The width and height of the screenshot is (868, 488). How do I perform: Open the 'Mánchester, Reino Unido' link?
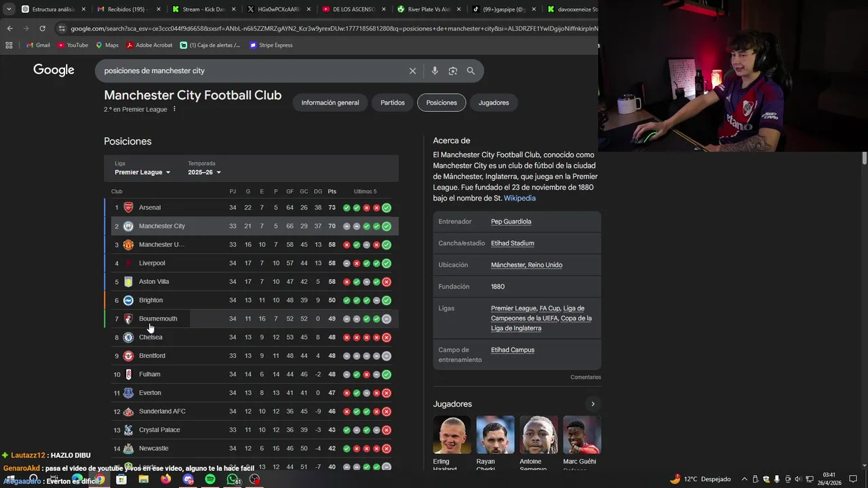tap(526, 265)
